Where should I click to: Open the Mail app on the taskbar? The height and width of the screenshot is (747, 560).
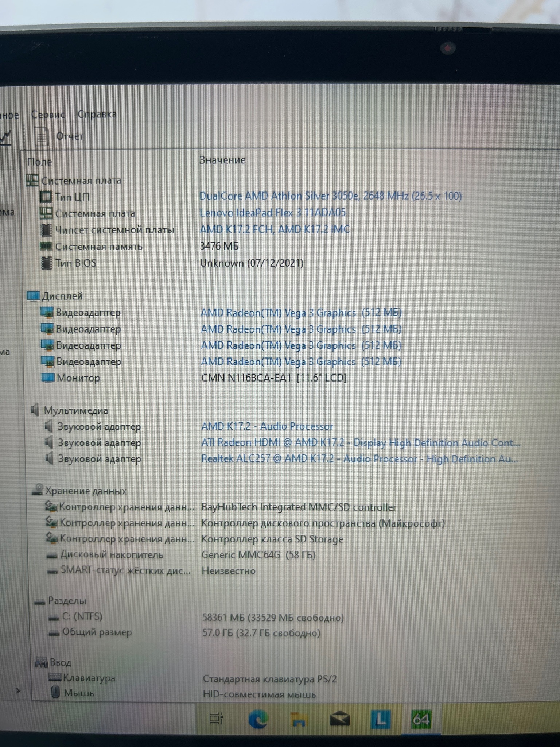click(x=340, y=719)
